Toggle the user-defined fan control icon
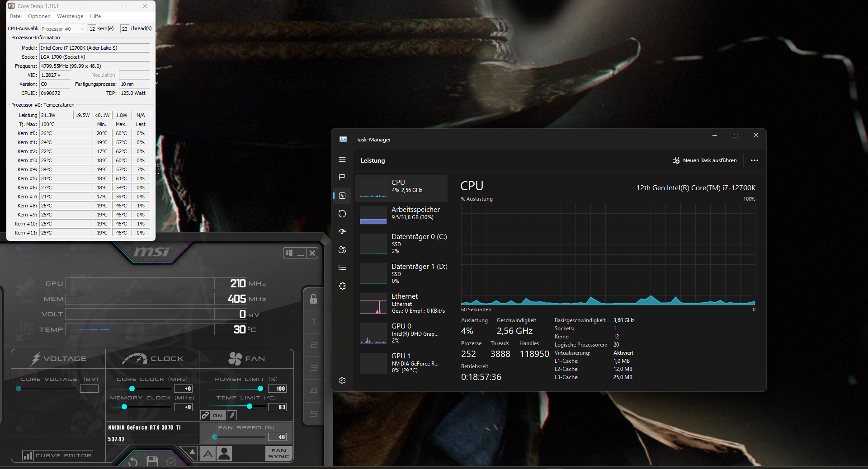Viewport: 868px width, 469px height. (x=224, y=454)
